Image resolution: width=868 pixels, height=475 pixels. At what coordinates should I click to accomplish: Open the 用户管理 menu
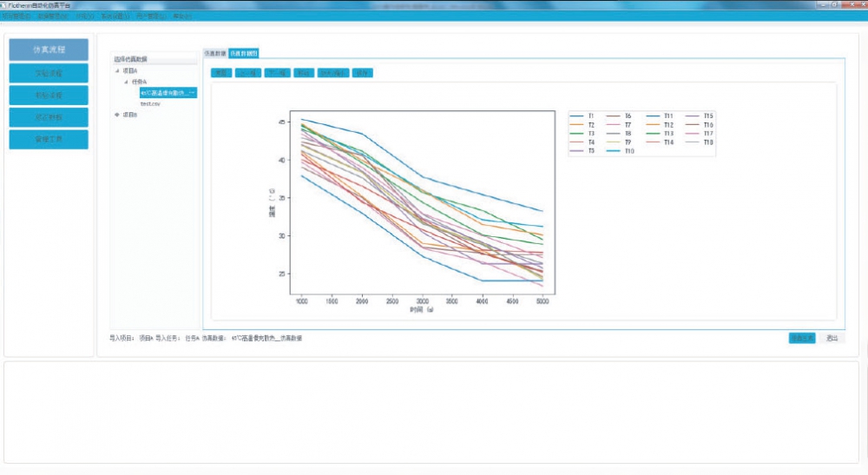pyautogui.click(x=151, y=16)
